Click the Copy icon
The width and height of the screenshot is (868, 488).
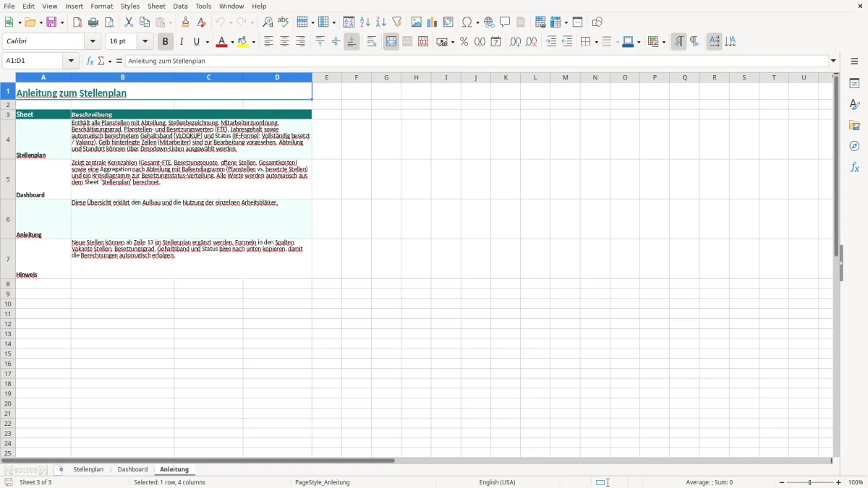145,22
